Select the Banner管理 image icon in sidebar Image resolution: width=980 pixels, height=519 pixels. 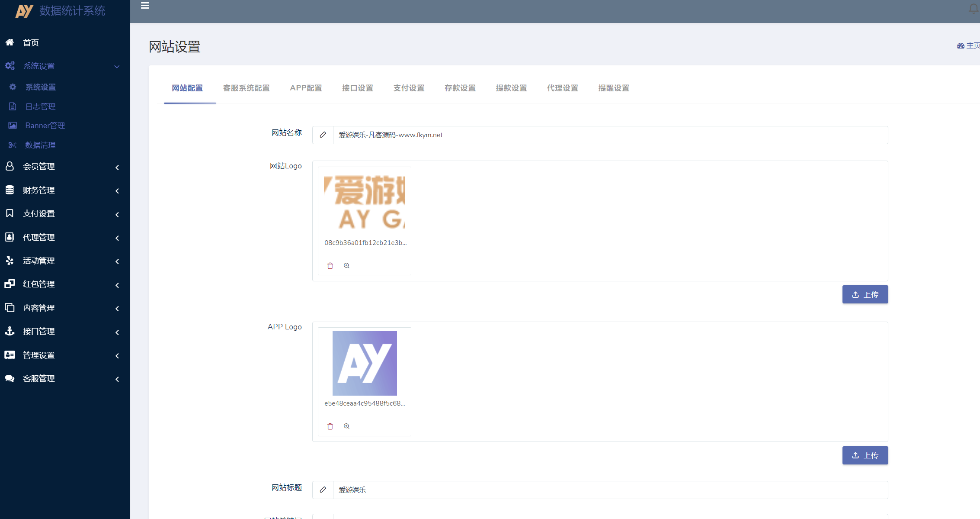pos(12,125)
